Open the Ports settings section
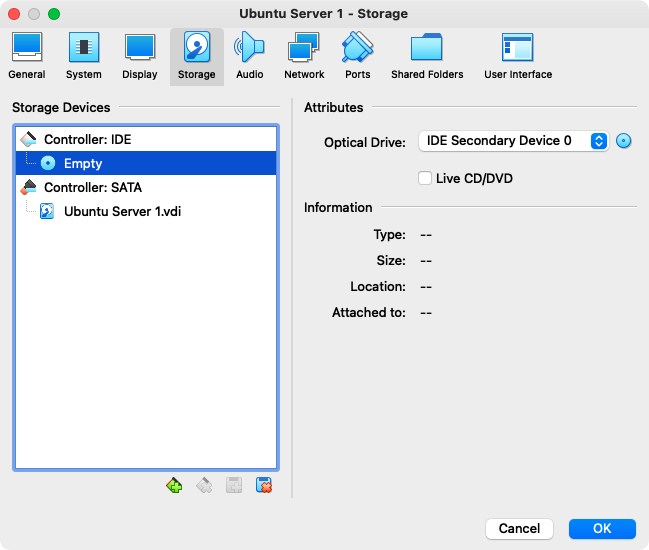 click(x=357, y=56)
